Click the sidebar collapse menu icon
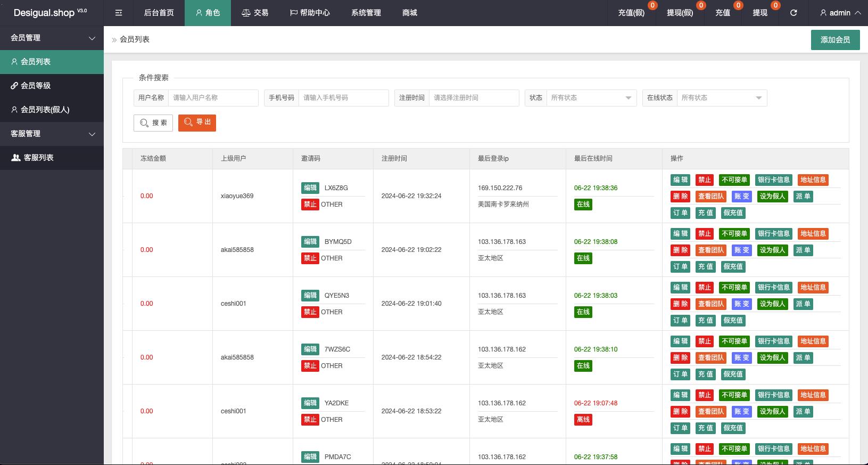This screenshot has width=868, height=465. coord(119,13)
